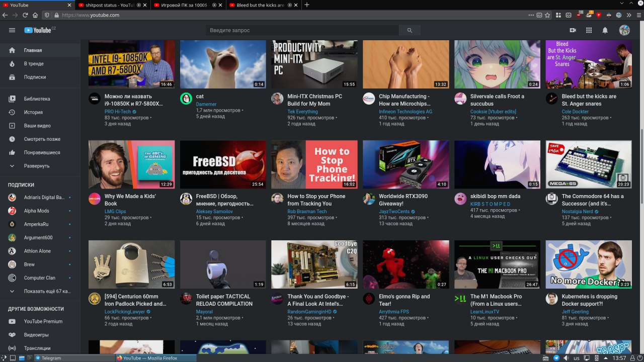Click the taskbar clock 13:57
Image resolution: width=644 pixels, height=362 pixels.
tap(619, 358)
